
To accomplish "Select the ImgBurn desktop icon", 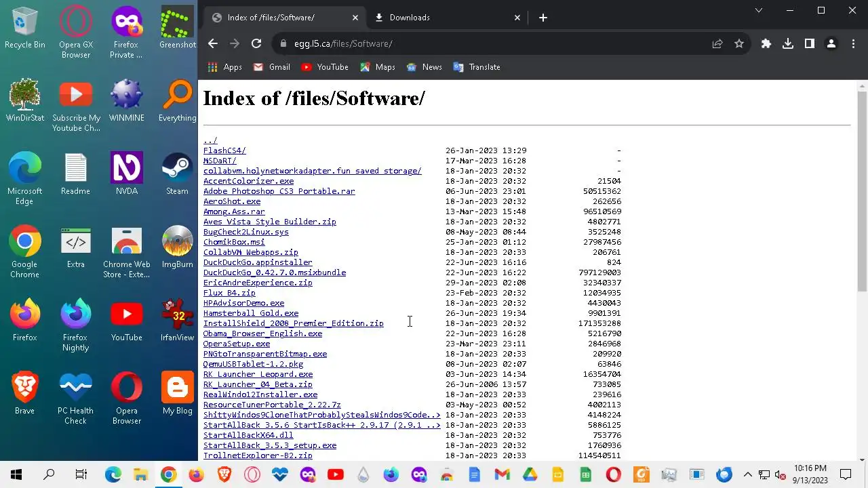I will tap(178, 247).
